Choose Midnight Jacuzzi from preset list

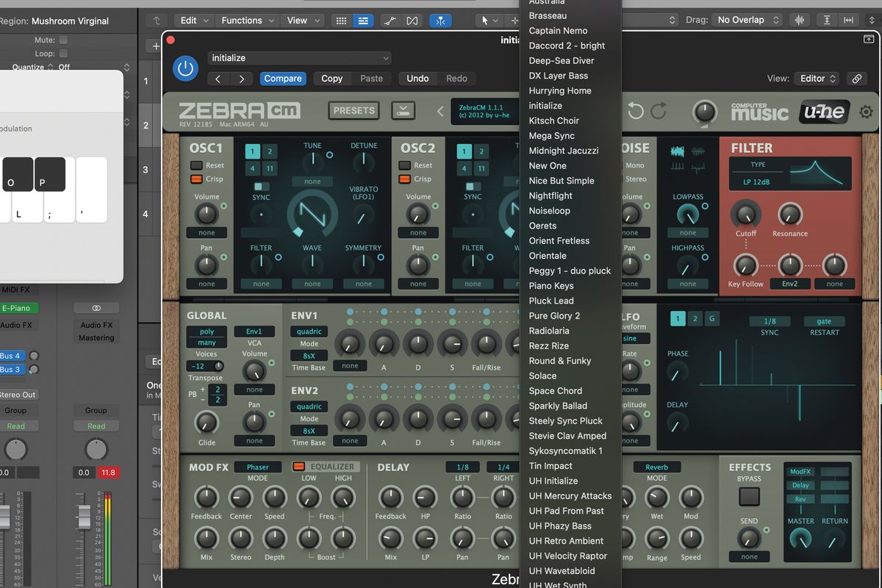coord(564,151)
